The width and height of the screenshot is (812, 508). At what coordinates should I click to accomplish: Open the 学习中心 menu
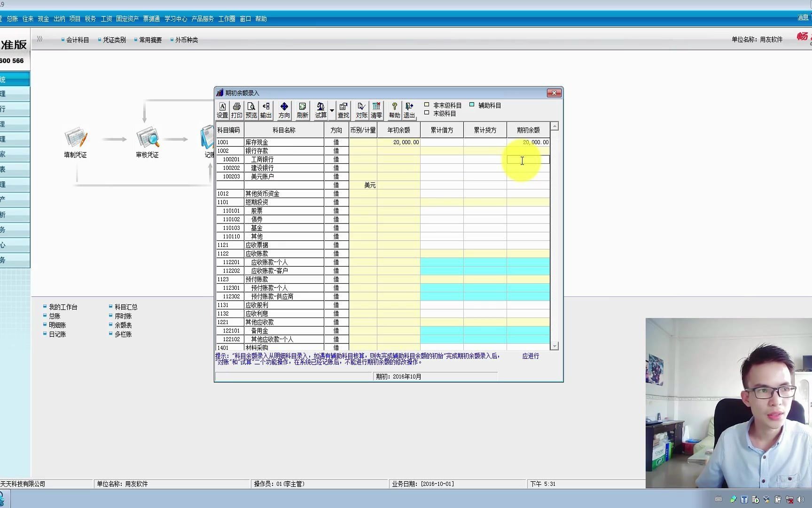176,19
